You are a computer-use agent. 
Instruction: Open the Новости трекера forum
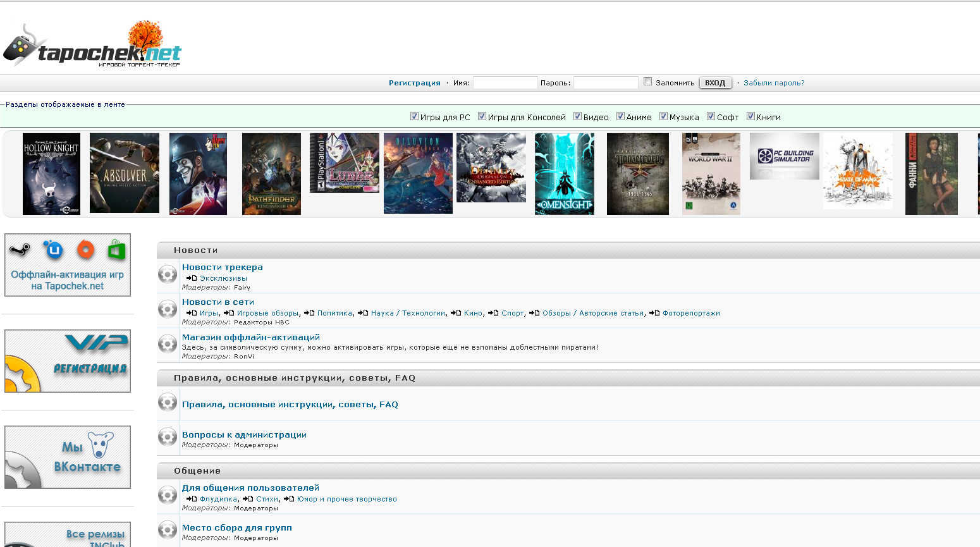tap(223, 267)
